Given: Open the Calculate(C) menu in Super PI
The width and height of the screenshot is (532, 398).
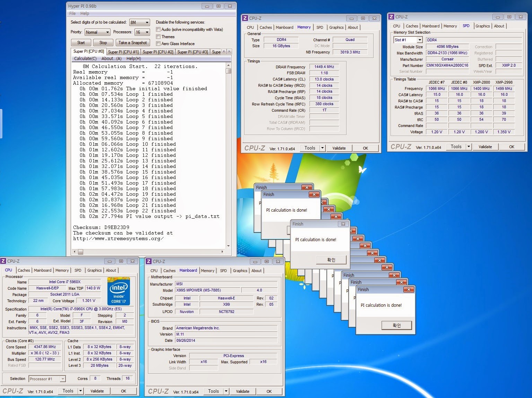Looking at the screenshot, I should pyautogui.click(x=85, y=59).
